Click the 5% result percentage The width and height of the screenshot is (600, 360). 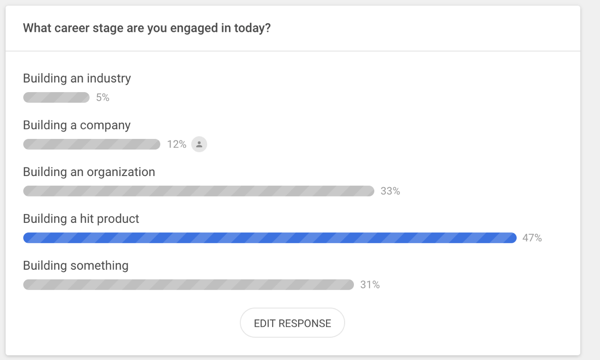pyautogui.click(x=103, y=98)
